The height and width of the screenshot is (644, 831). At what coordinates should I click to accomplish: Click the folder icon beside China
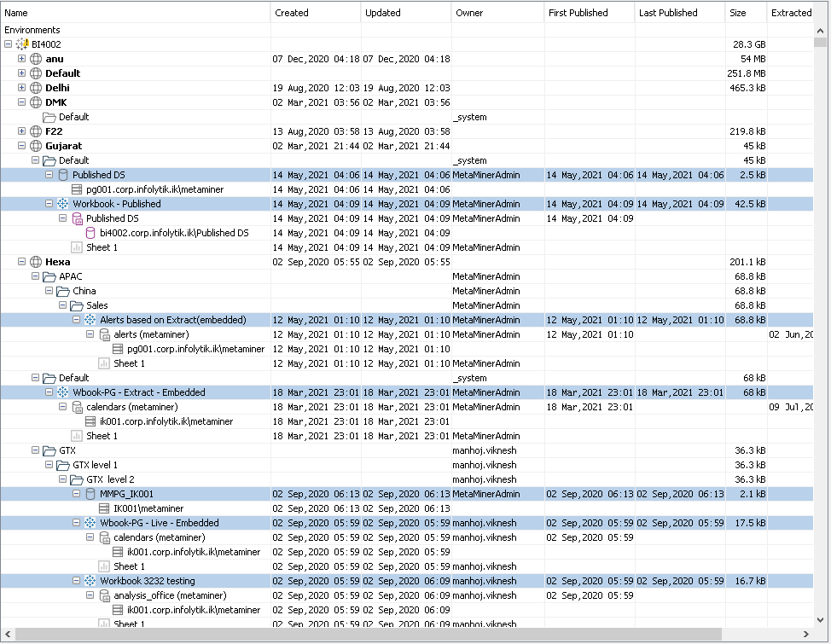tap(64, 291)
